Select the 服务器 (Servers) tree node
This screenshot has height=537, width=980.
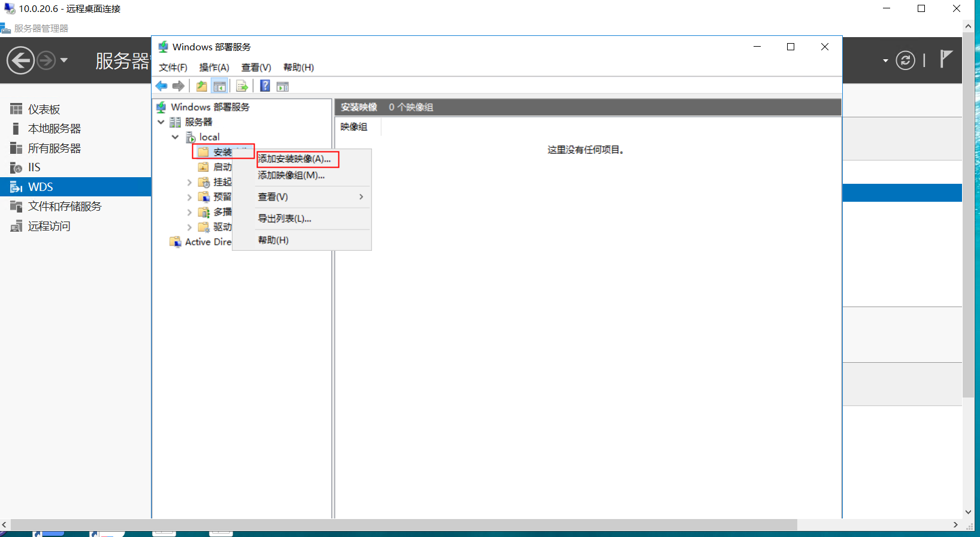coord(192,122)
